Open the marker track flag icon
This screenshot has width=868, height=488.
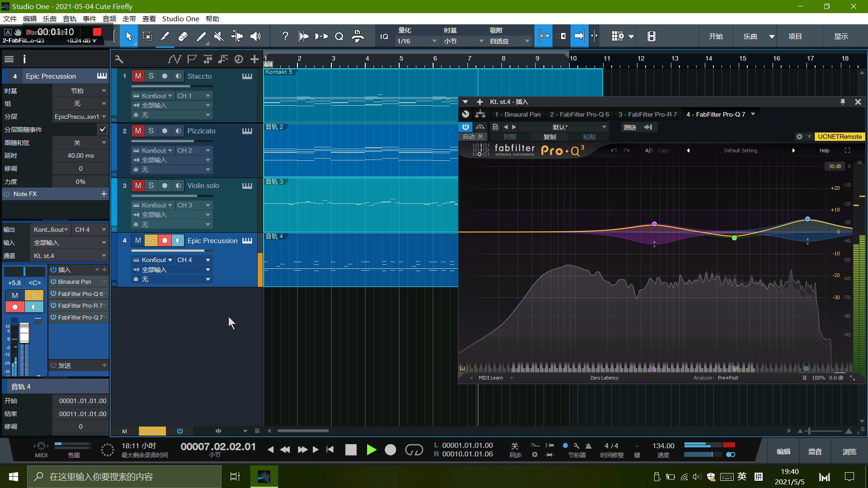point(192,59)
